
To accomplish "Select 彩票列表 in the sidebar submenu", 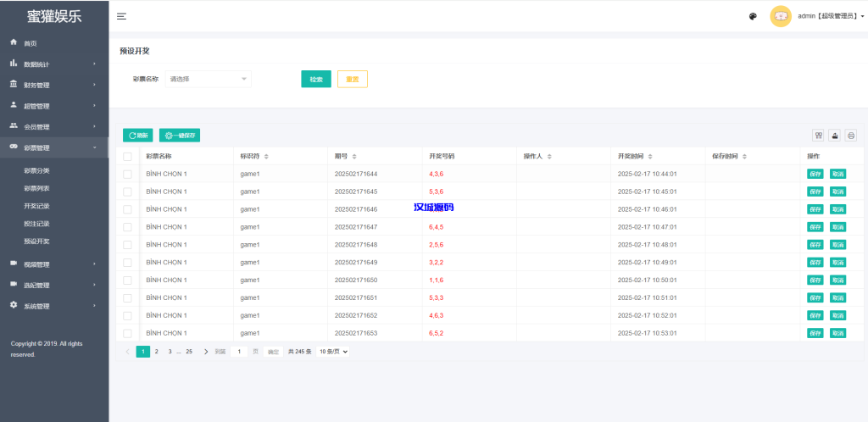I will coord(36,188).
